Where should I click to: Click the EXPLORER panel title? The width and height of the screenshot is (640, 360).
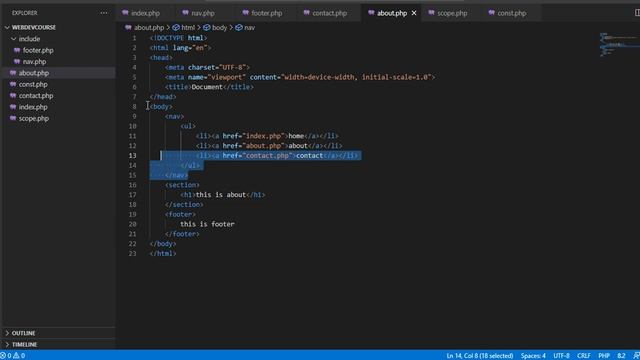pyautogui.click(x=24, y=13)
